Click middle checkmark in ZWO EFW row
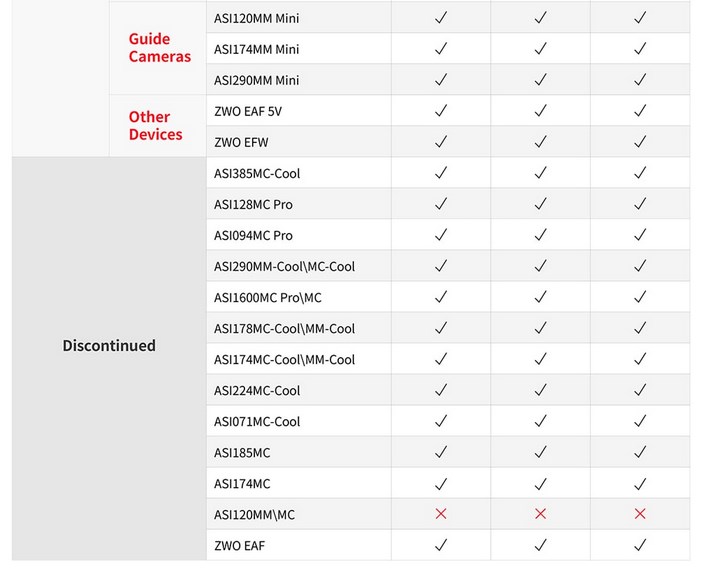Image resolution: width=703 pixels, height=569 pixels. [x=540, y=142]
